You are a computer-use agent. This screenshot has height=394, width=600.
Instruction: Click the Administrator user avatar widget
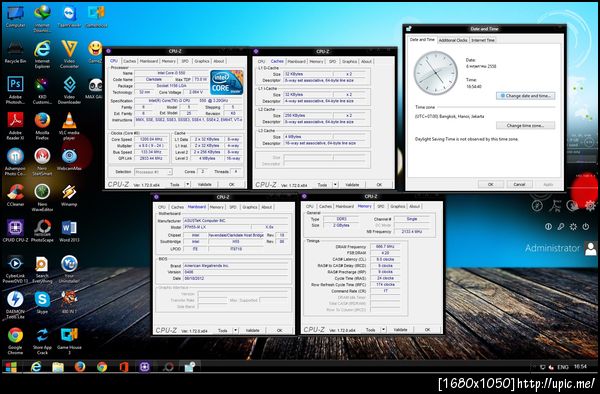[x=590, y=248]
